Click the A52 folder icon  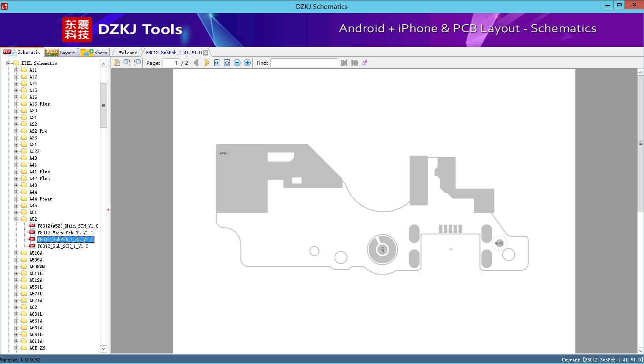[x=24, y=219]
